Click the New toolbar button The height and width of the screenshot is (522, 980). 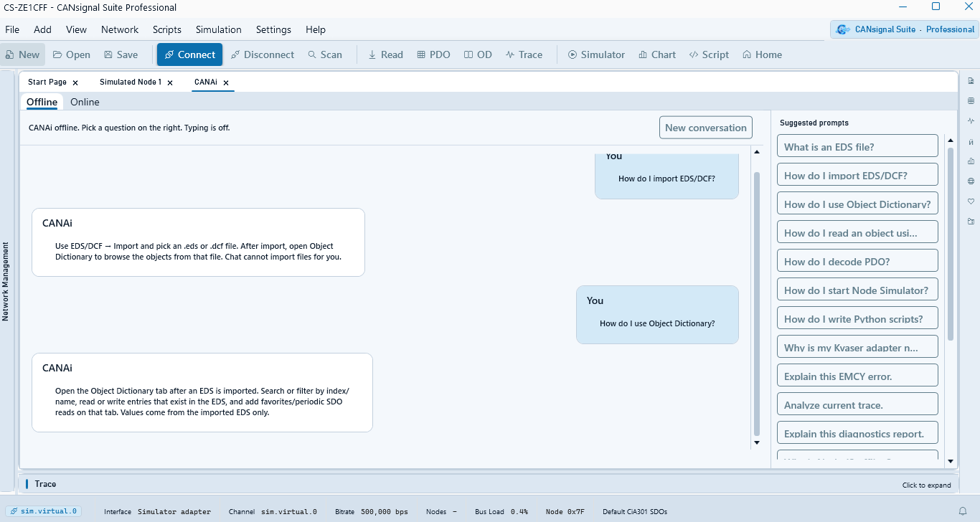tap(22, 54)
